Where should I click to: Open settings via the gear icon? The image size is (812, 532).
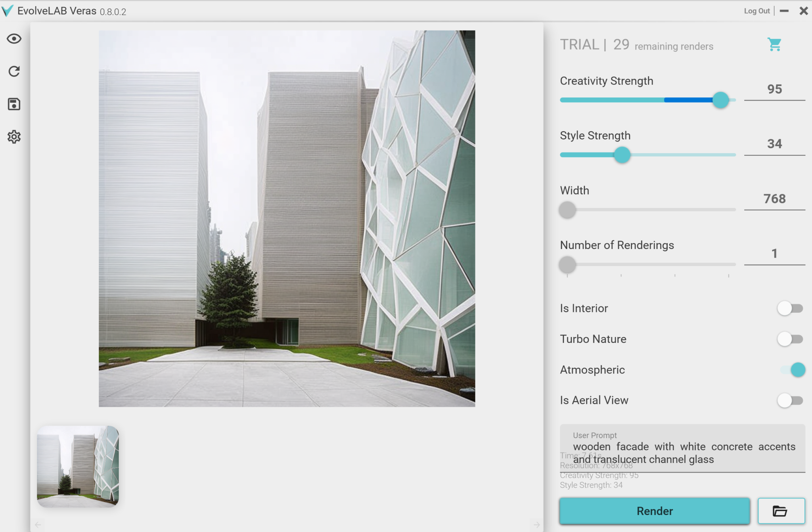(14, 137)
